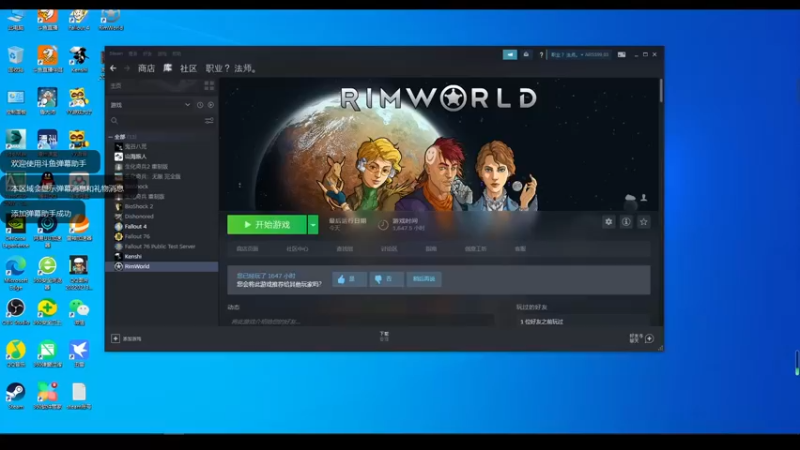
Task: Open the Recycle Bin desktop icon
Action: 16,59
